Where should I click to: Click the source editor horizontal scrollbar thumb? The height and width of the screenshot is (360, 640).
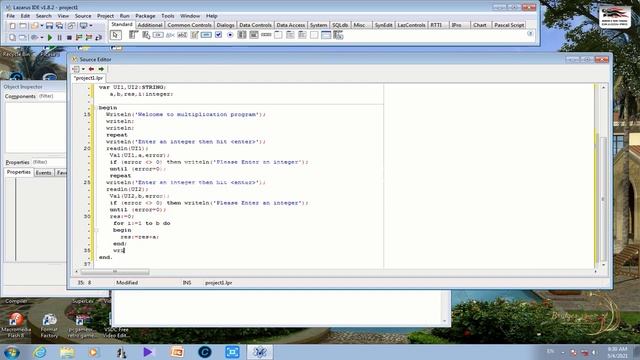coord(115,271)
